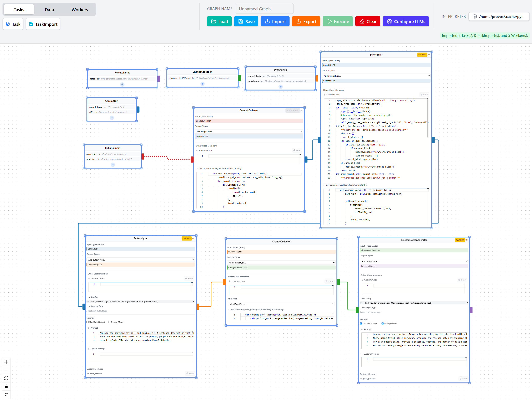Switch to the Workers tab
The width and height of the screenshot is (532, 401).
tap(80, 10)
